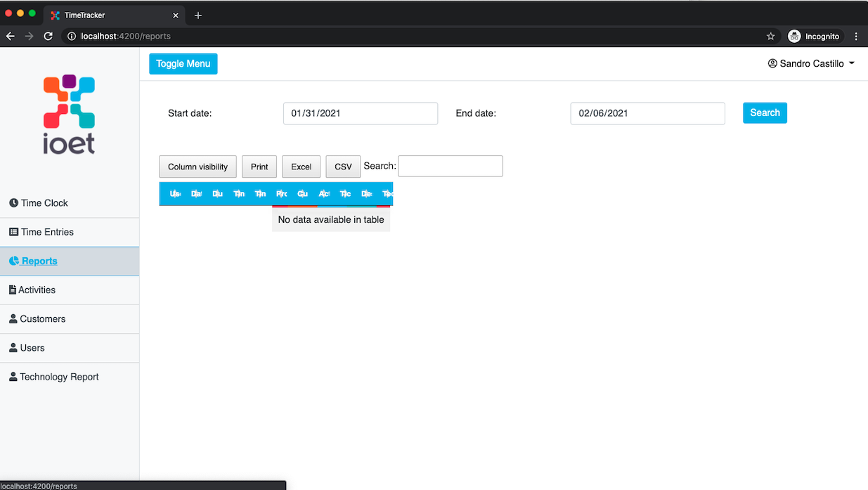Close the TimeTracker tab
This screenshot has height=490, width=868.
coord(176,15)
